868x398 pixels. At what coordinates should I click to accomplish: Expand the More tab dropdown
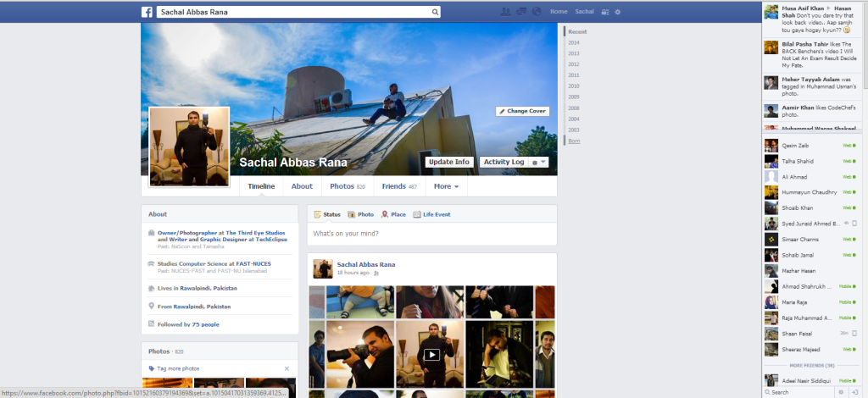tap(446, 186)
